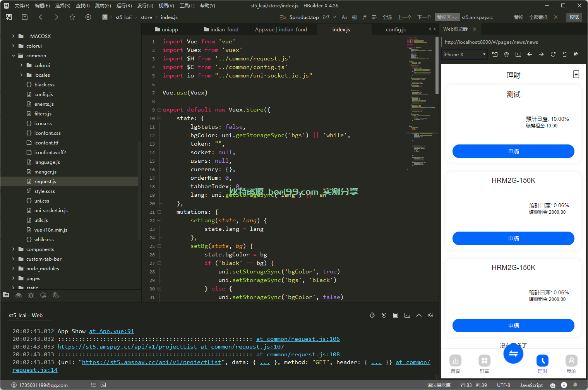Refresh the web browser preview
Viewport: 588px width, 390px height.
coord(553,54)
